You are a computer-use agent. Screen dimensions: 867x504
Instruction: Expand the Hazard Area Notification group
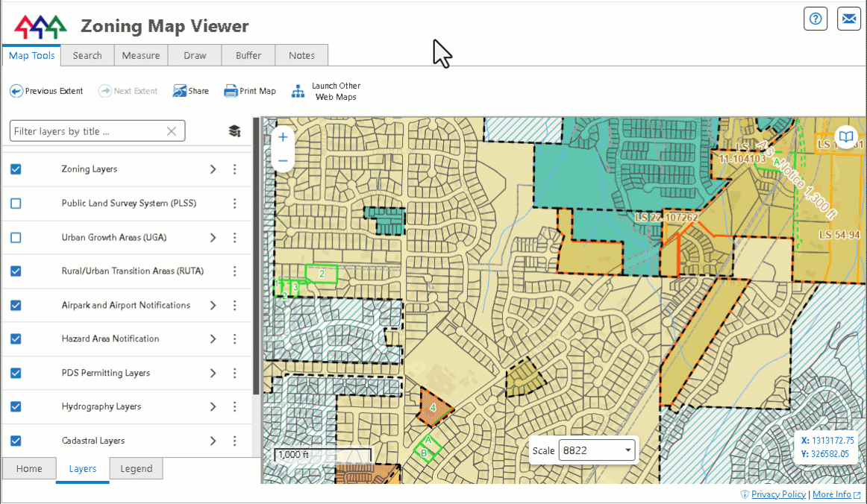point(213,338)
